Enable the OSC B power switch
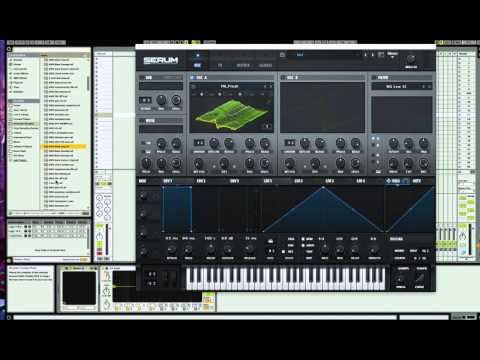The image size is (480, 360). 282,77
